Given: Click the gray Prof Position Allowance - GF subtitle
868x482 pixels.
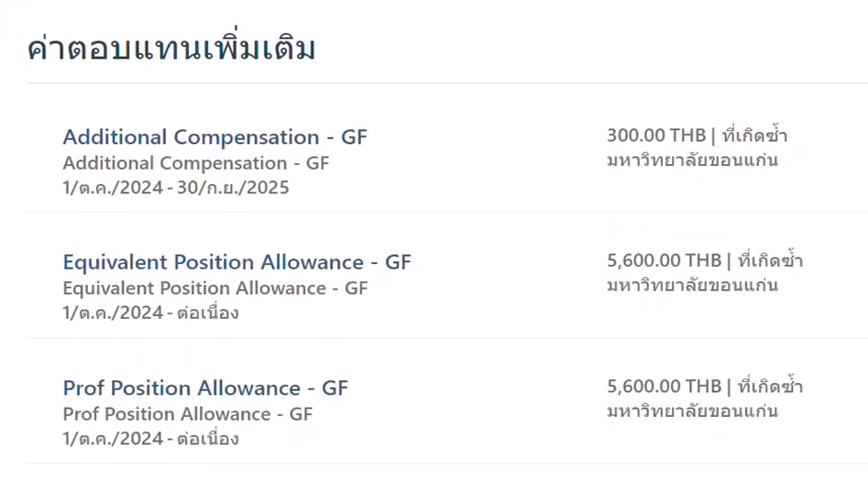Looking at the screenshot, I should (x=187, y=414).
